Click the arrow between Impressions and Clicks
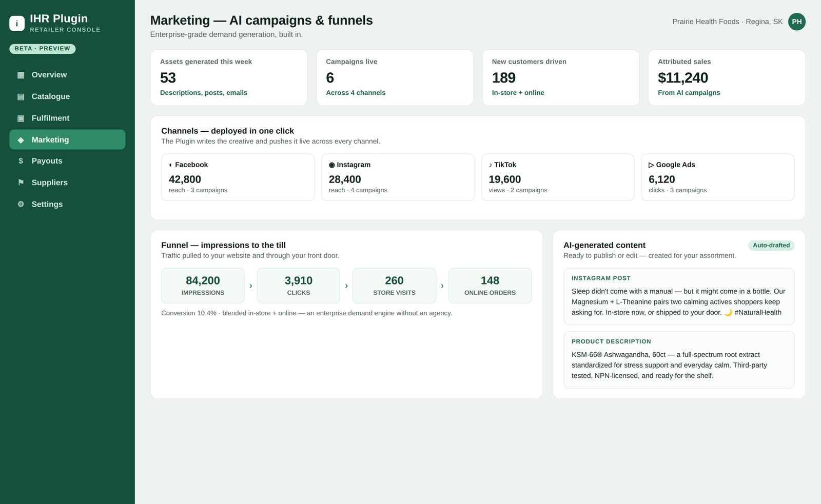821x504 pixels. pos(250,286)
